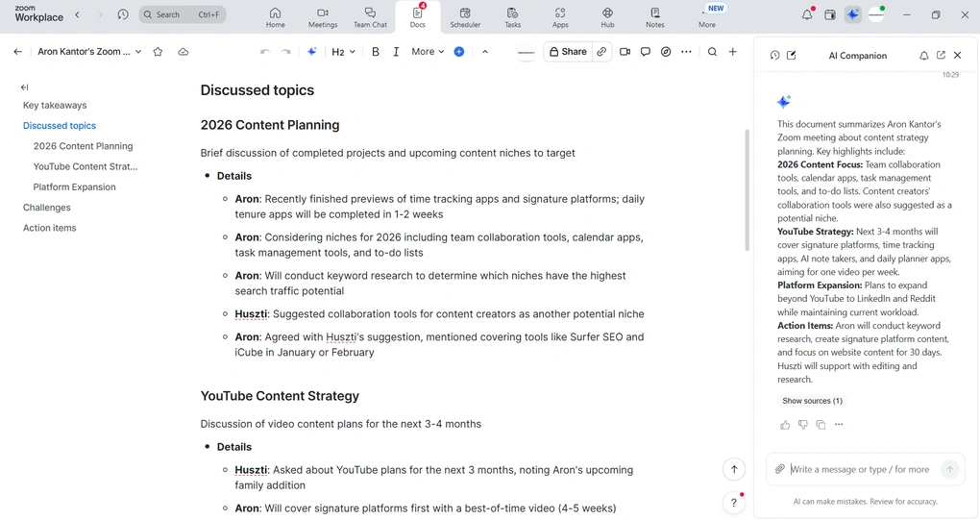980x520 pixels.
Task: Open the profile avatar menu
Action: click(x=876, y=14)
